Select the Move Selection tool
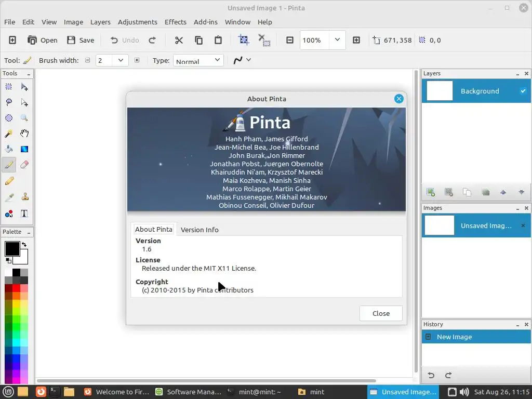532x399 pixels. pos(24,102)
